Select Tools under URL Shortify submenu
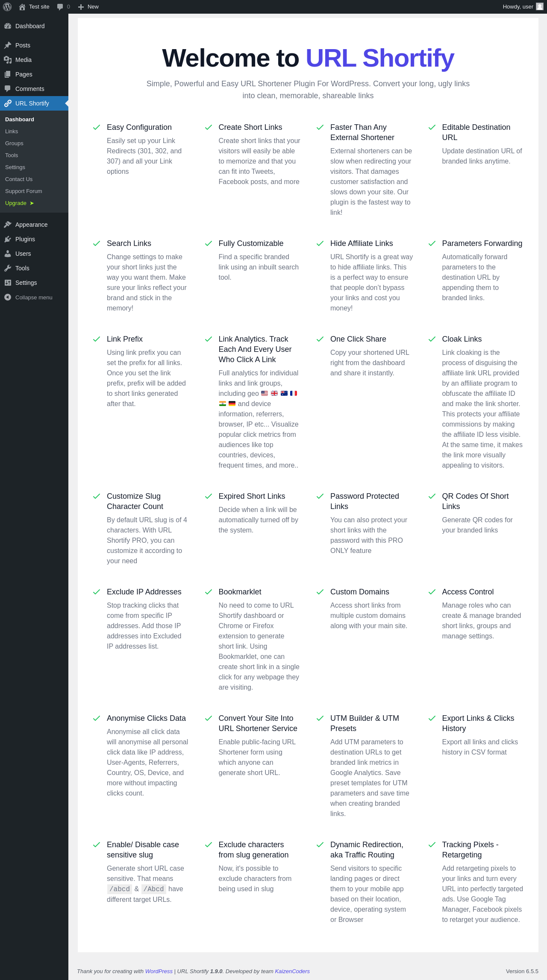547x980 pixels. click(34, 155)
